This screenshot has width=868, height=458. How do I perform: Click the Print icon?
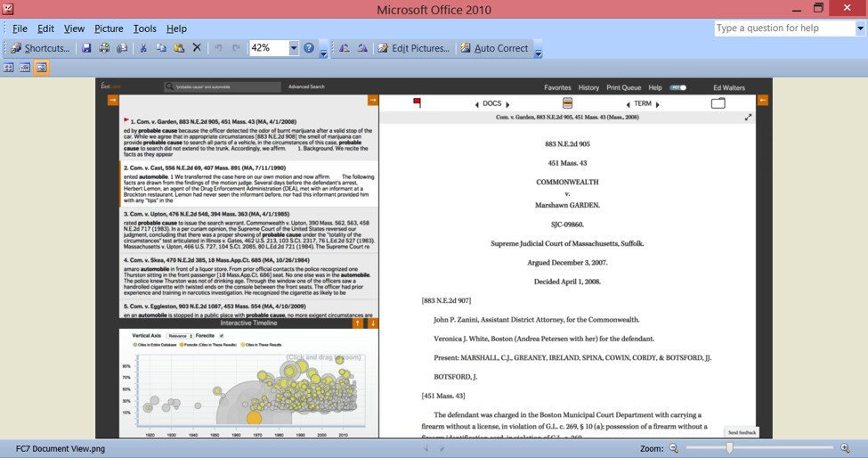coord(104,48)
